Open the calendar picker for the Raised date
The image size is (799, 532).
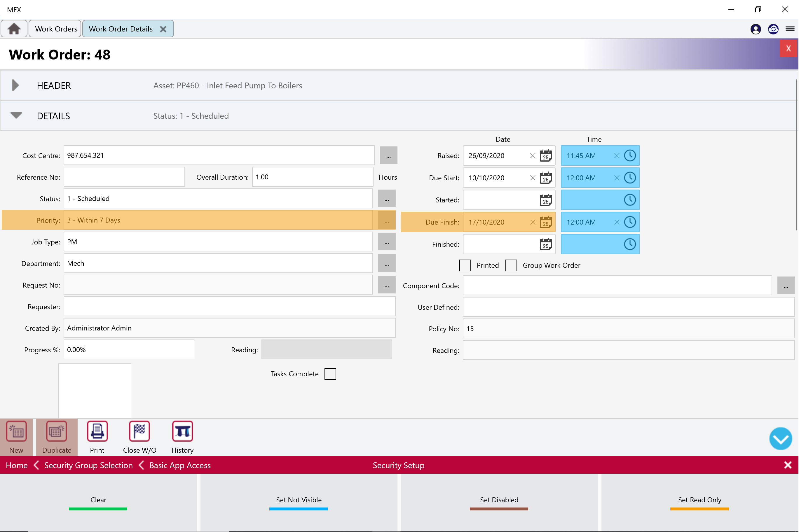click(546, 156)
